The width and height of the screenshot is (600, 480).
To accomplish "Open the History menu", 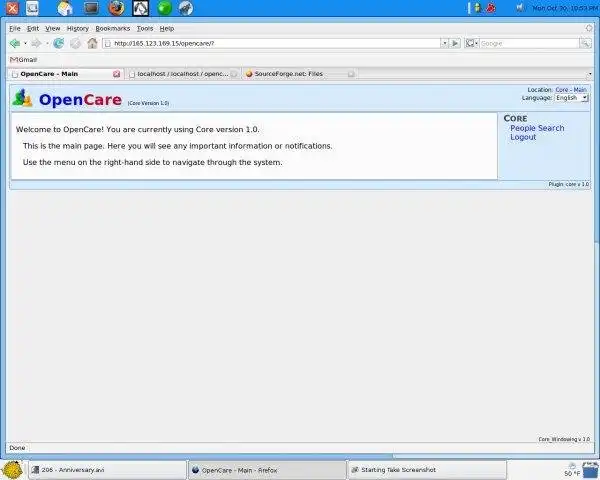I will [x=77, y=28].
